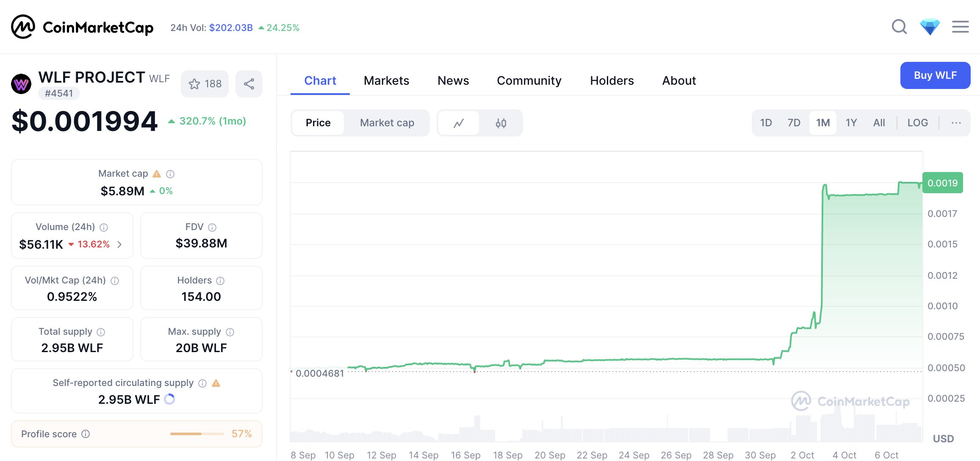Open chart more options ellipsis
This screenshot has width=980, height=461.
point(956,123)
